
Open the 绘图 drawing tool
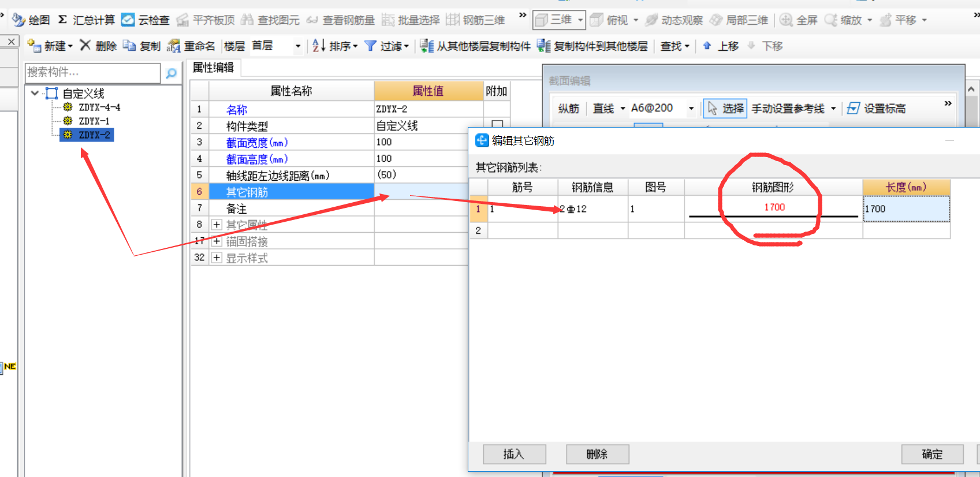[x=31, y=20]
